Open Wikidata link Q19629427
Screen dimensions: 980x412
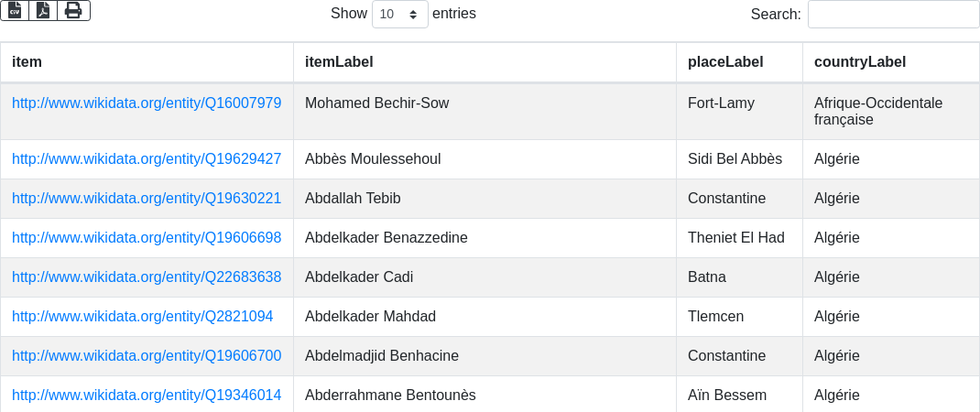pyautogui.click(x=147, y=158)
